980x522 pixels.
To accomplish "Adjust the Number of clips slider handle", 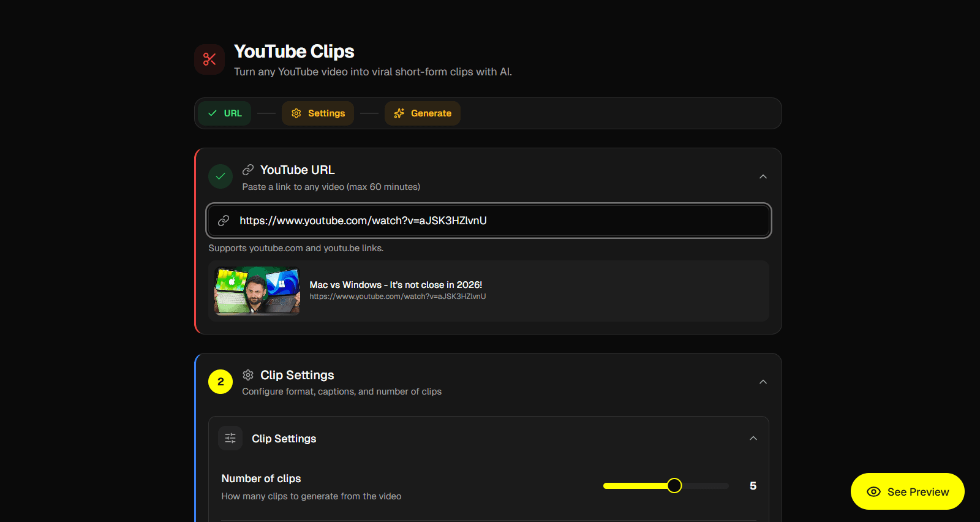I will tap(674, 486).
